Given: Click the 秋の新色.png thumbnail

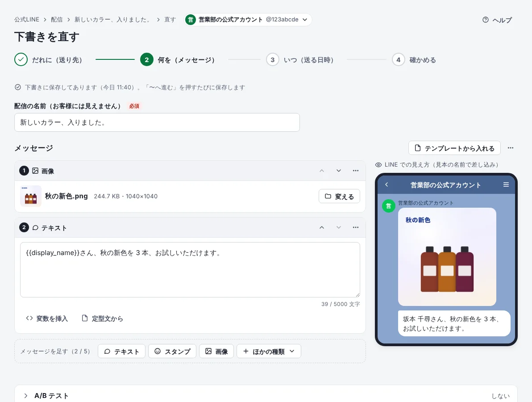Looking at the screenshot, I should point(30,196).
